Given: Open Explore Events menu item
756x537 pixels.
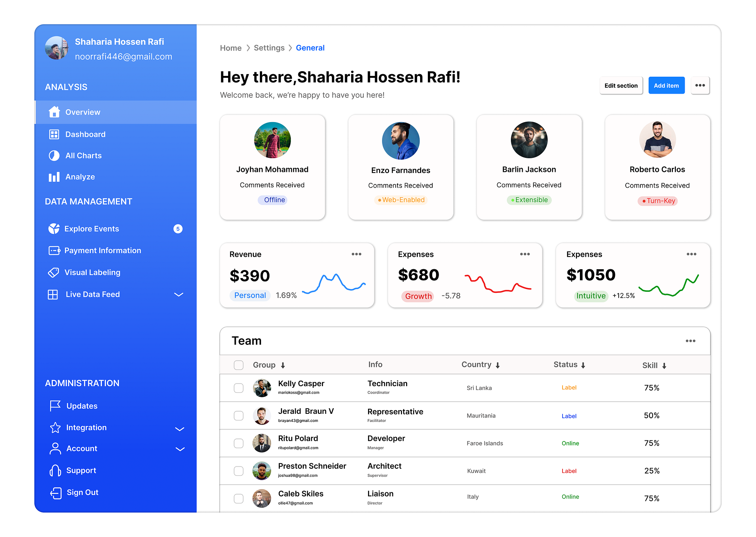Looking at the screenshot, I should pos(92,229).
